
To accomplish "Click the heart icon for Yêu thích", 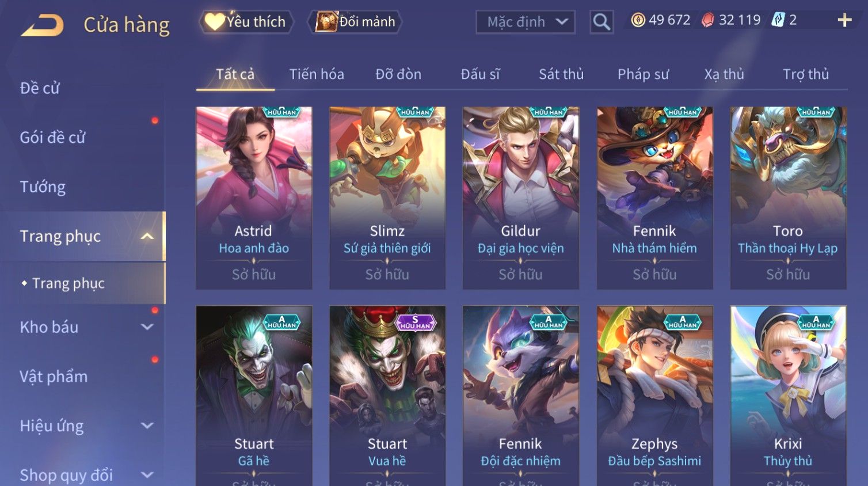I will 214,22.
